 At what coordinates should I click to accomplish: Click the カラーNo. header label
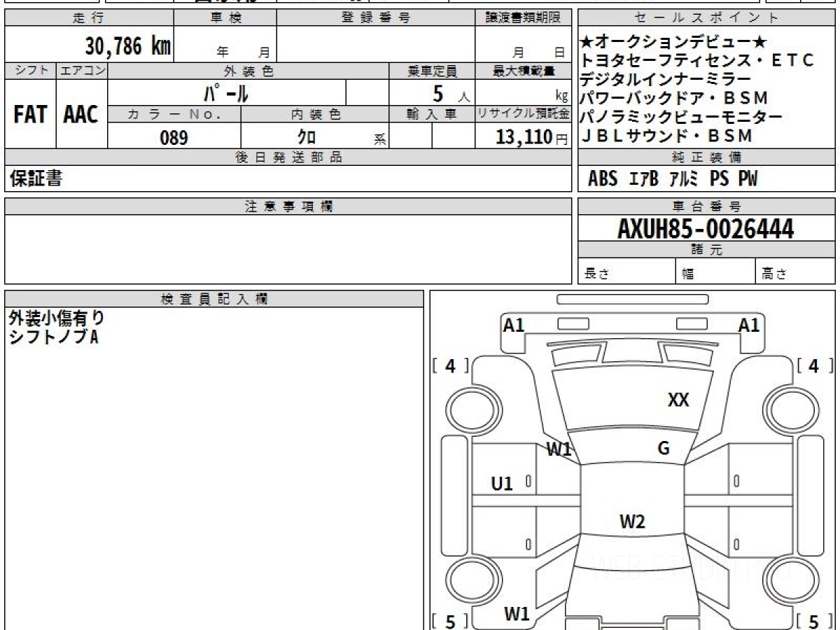[174, 114]
